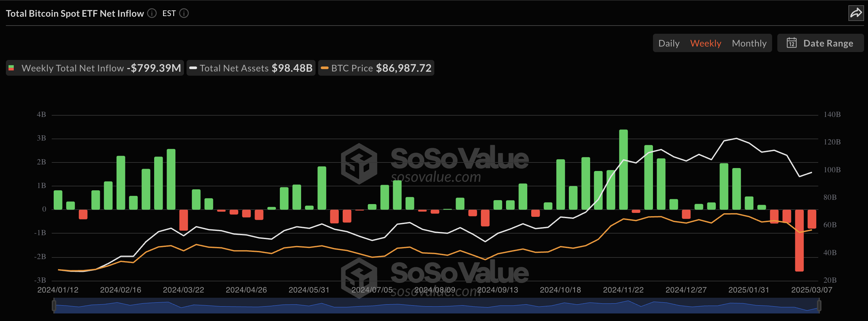Open the share icon at top right
The height and width of the screenshot is (321, 868).
coord(856,13)
